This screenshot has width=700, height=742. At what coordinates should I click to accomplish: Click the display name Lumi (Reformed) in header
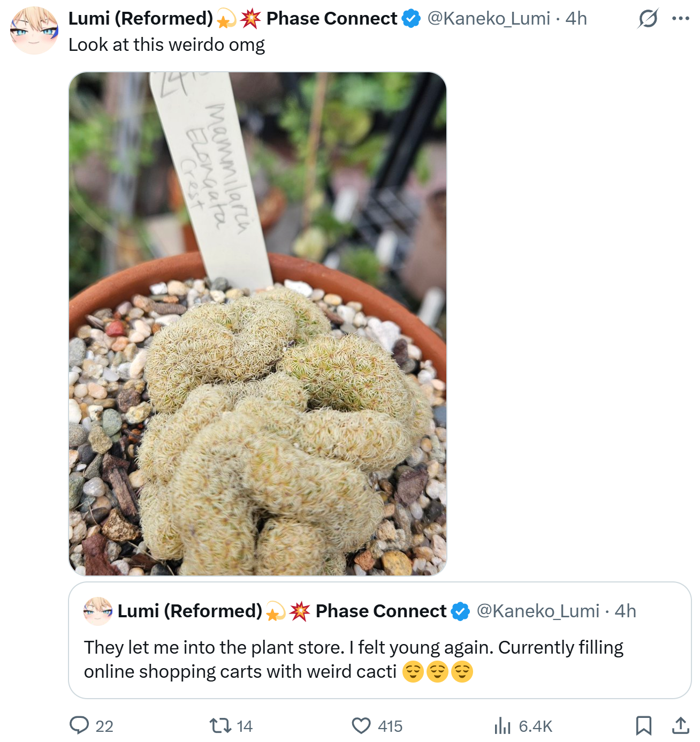tap(141, 19)
